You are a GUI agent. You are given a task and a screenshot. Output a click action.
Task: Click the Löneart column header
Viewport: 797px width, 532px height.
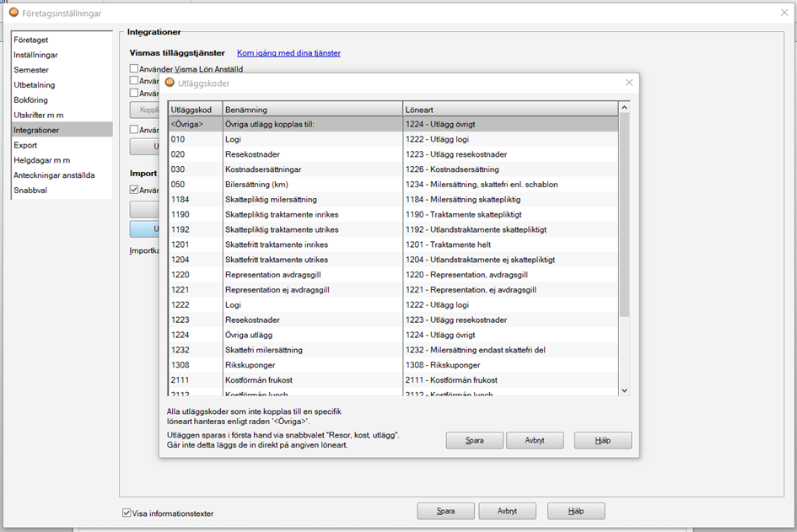click(510, 110)
